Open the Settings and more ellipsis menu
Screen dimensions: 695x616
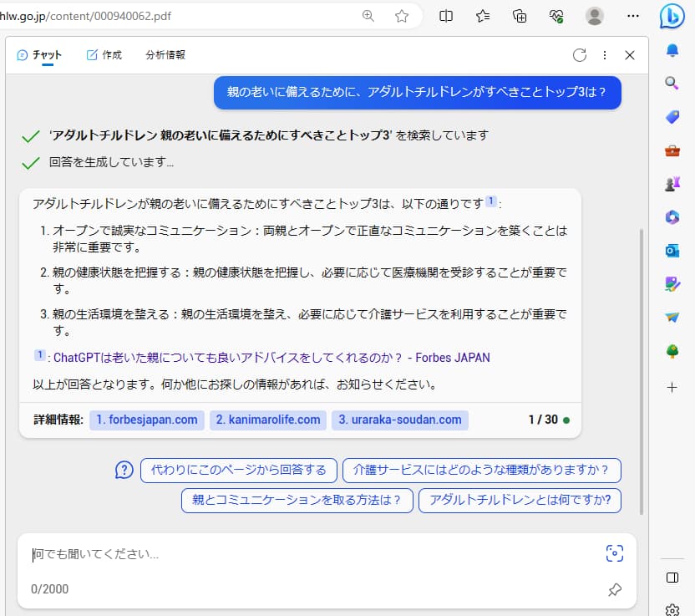pos(633,15)
